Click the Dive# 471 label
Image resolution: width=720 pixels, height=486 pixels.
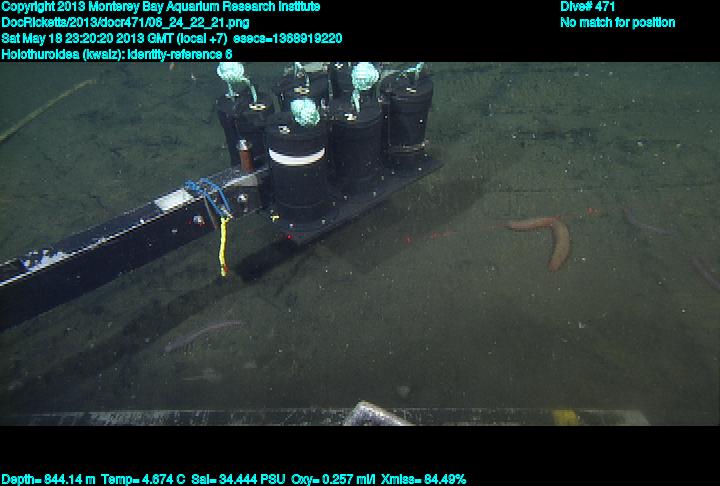[588, 7]
